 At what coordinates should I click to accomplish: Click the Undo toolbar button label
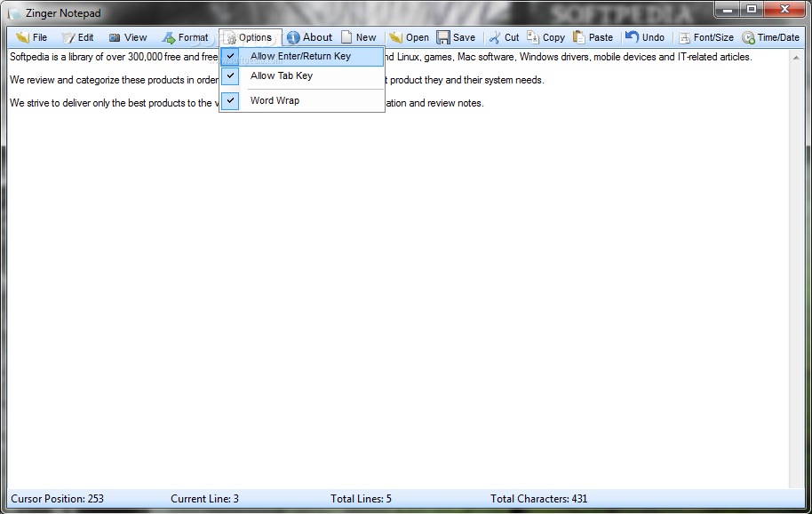click(653, 37)
